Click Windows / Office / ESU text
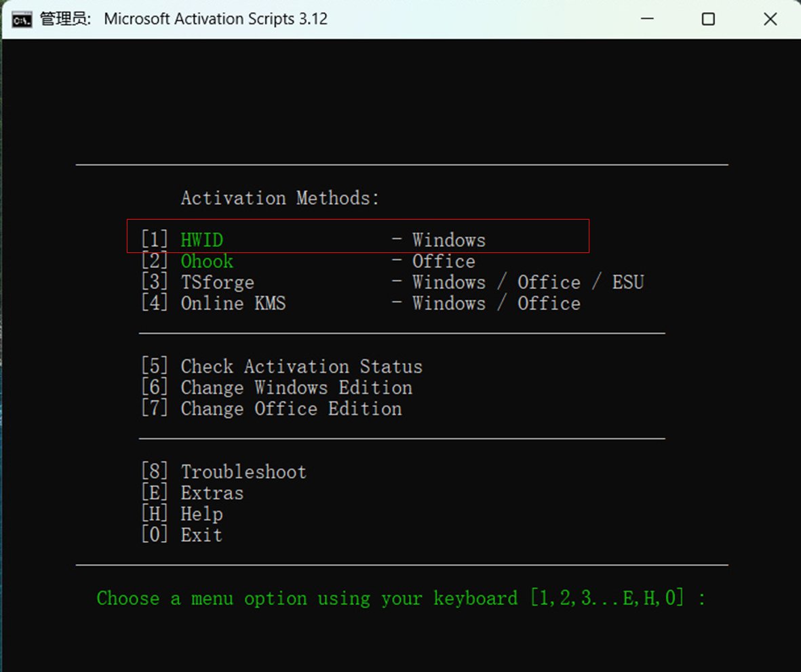The image size is (801, 672). [528, 282]
